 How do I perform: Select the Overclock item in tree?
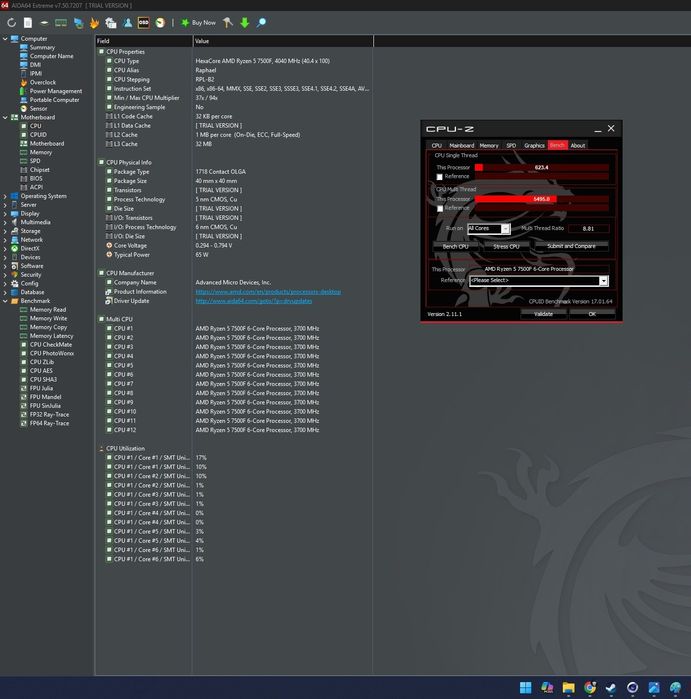(x=42, y=82)
